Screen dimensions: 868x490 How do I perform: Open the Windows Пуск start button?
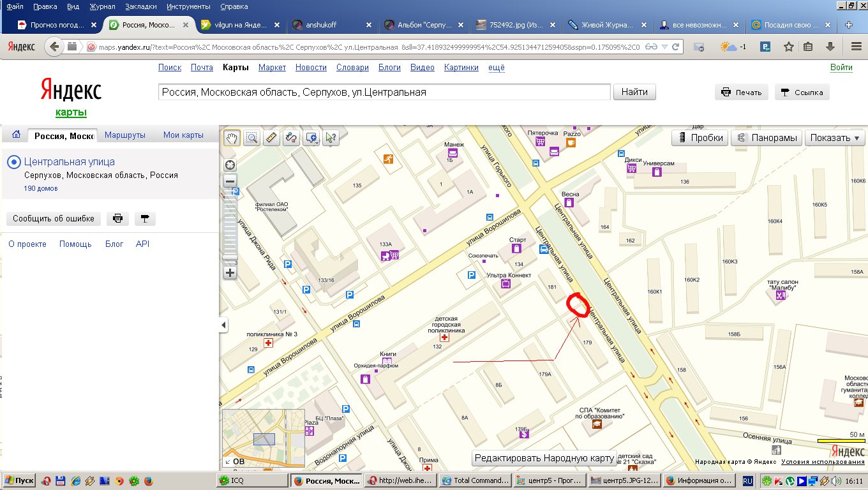click(20, 480)
